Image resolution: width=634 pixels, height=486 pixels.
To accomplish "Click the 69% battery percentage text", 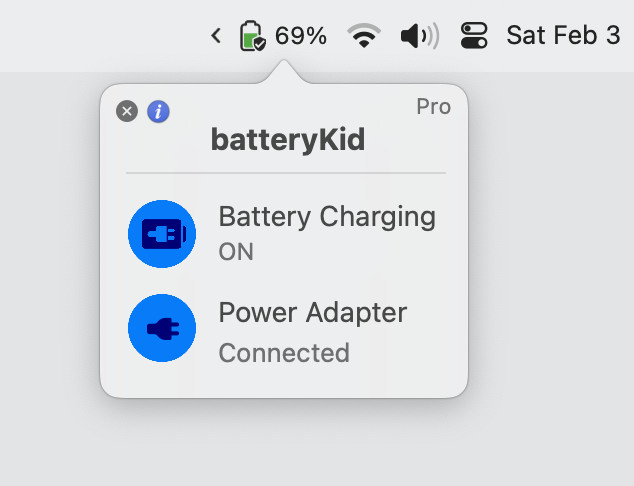I will [301, 36].
